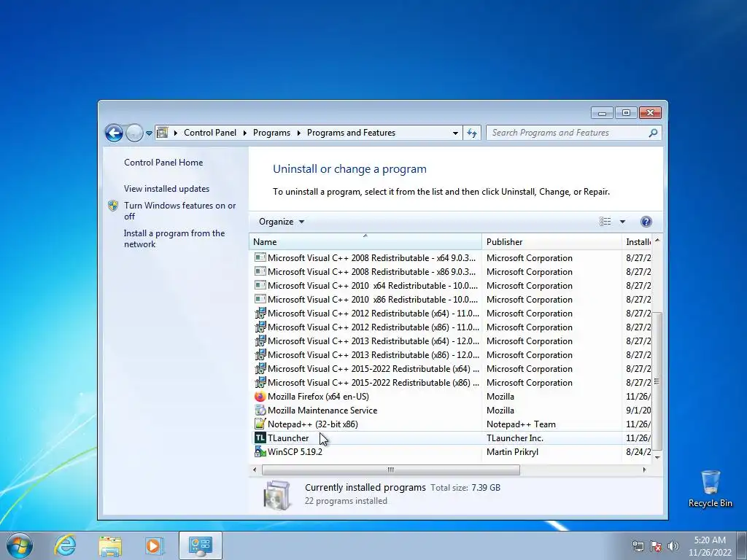Select Visual C++ 2010 x86 entry icon
Screen dimensions: 747x560
coord(260,299)
